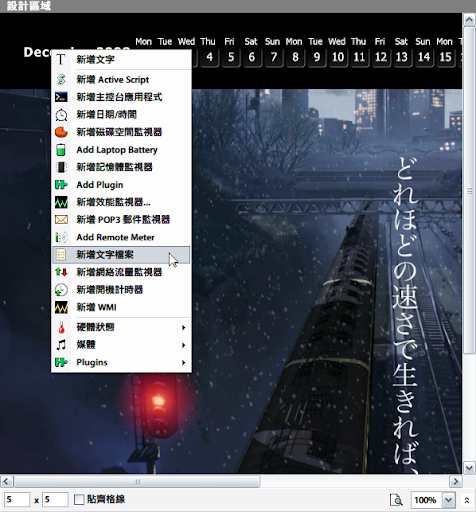This screenshot has width=476, height=512.
Task: Click the green waveform performance monitor icon
Action: (61, 202)
